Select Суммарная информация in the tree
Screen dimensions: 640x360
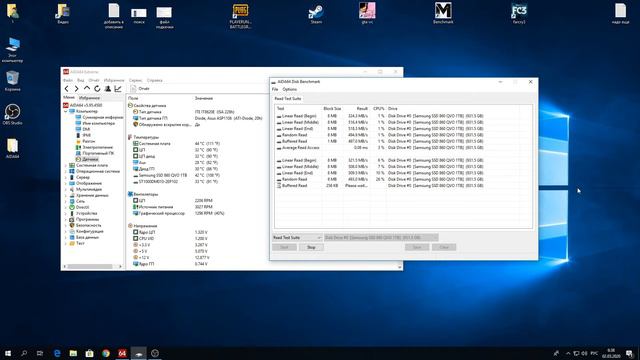point(99,117)
